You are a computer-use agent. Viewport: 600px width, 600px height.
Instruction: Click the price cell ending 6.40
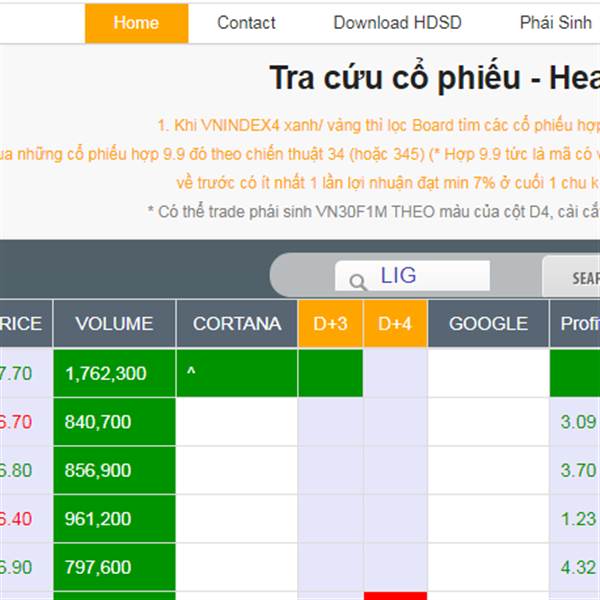[26, 519]
